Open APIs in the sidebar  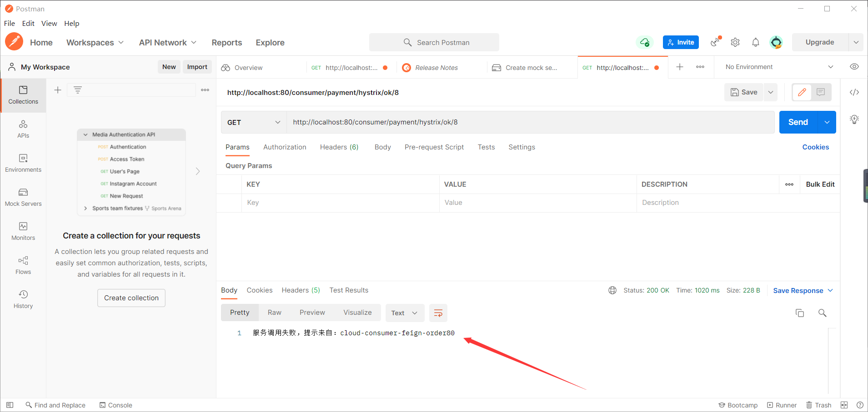click(23, 129)
